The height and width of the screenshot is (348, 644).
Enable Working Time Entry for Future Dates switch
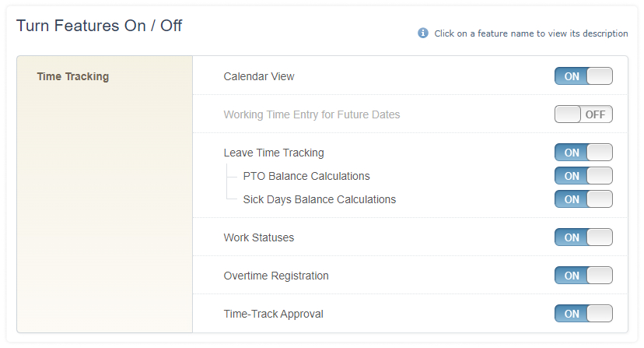(583, 114)
